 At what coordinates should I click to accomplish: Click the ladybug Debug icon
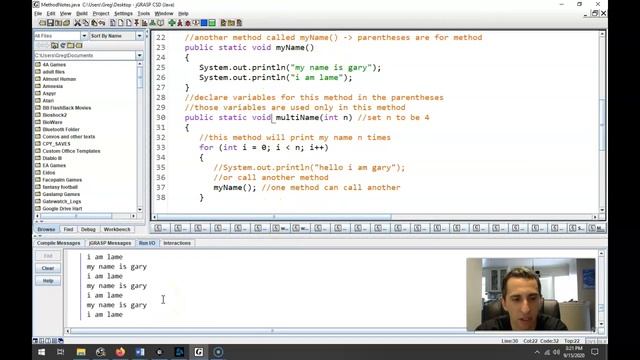pos(188,23)
